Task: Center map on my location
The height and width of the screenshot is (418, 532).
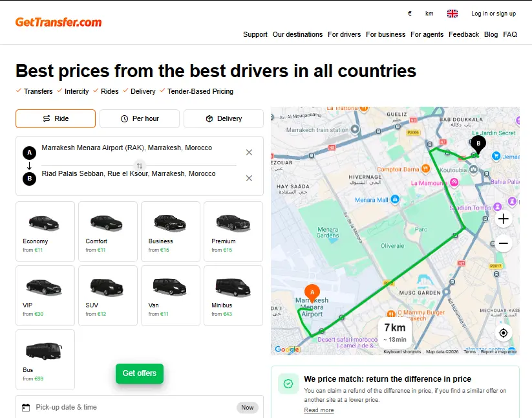Action: point(503,333)
